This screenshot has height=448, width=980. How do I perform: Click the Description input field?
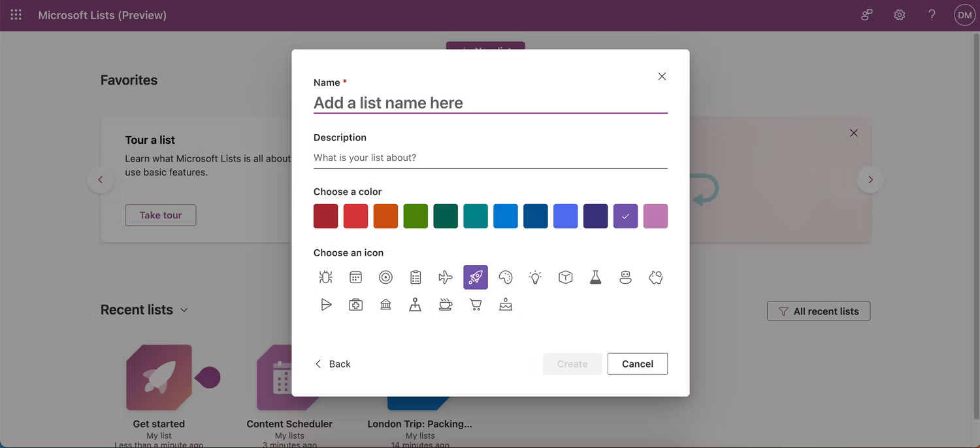click(491, 158)
